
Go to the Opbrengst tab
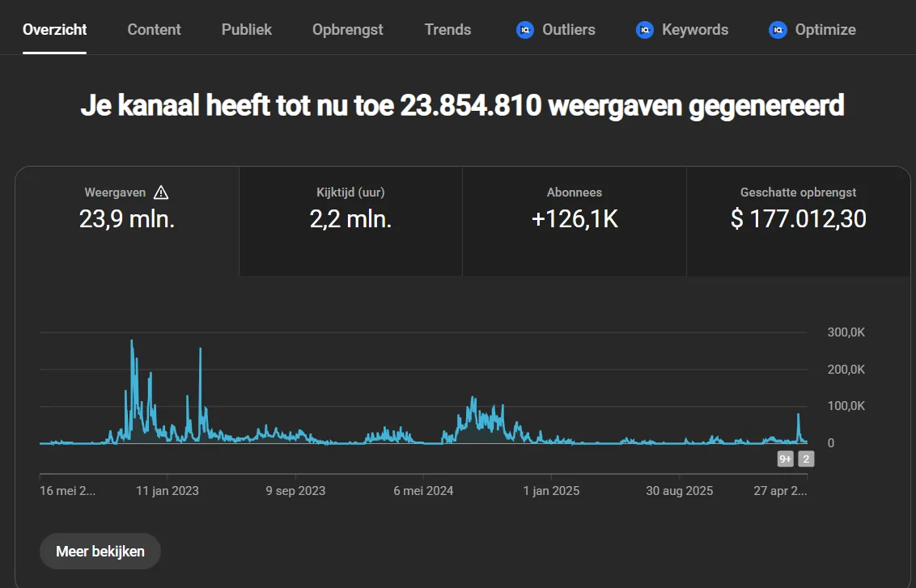coord(348,30)
